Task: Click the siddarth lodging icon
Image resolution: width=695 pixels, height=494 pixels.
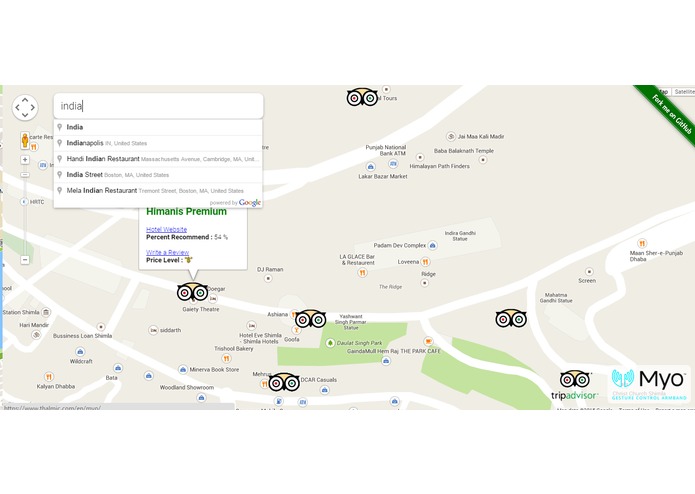Action: pos(153,331)
